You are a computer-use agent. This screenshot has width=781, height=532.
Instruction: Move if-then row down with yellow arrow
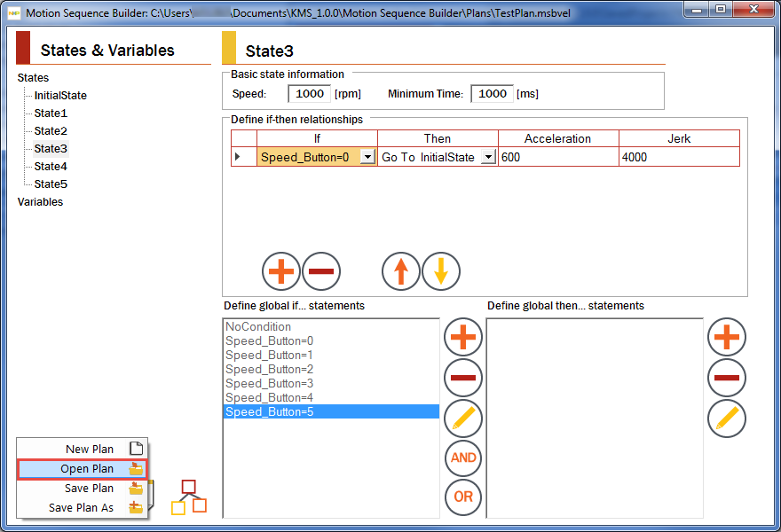click(441, 271)
